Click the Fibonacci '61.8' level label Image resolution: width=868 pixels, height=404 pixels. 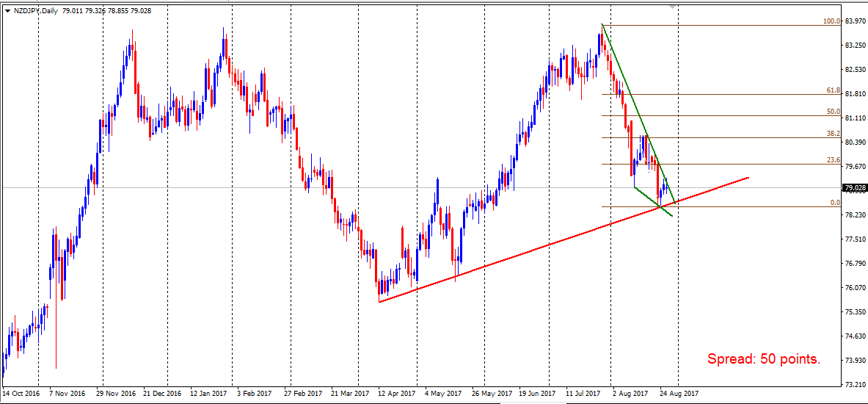coord(834,90)
